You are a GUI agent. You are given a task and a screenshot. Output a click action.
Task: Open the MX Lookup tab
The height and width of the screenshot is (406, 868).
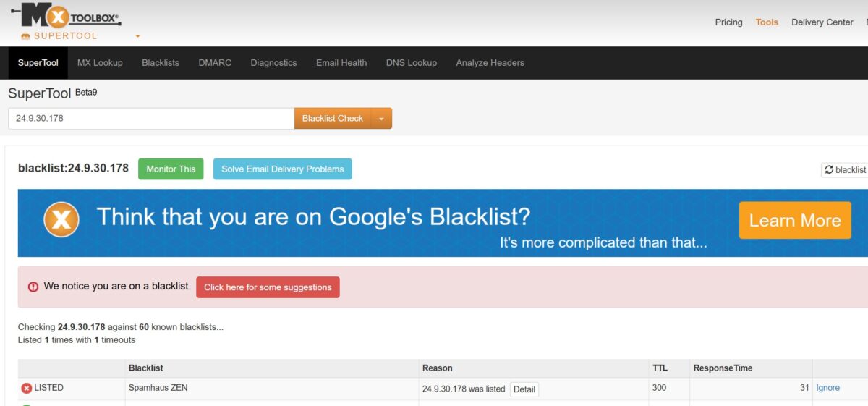coord(100,63)
